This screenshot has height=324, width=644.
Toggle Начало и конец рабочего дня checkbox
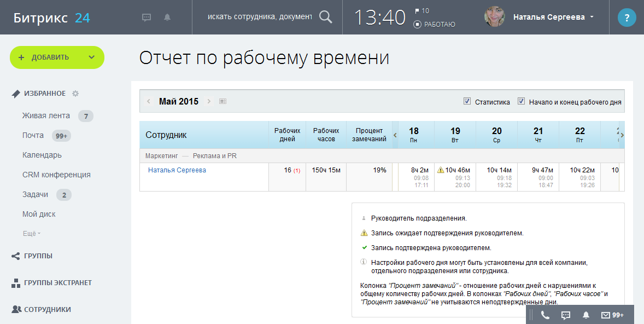[521, 101]
